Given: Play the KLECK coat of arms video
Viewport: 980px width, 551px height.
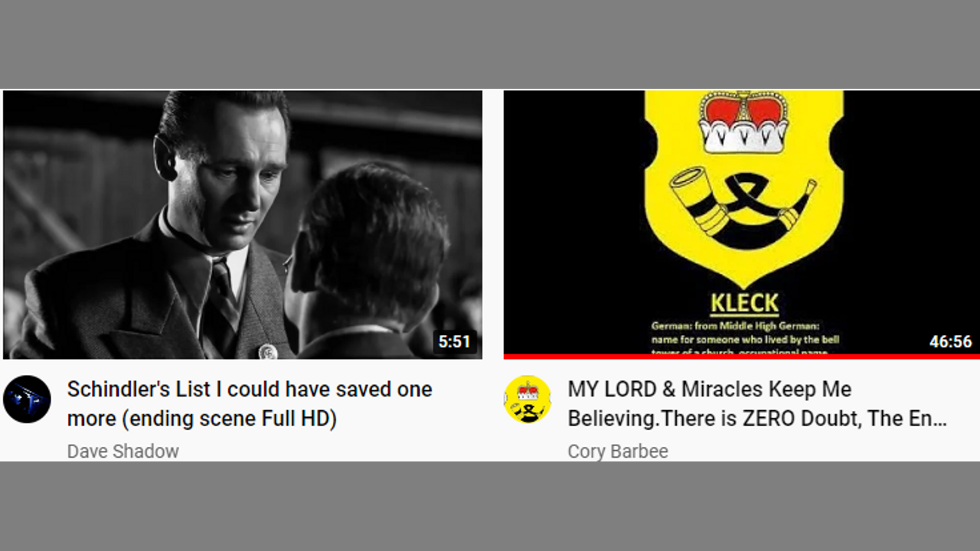Looking at the screenshot, I should tap(742, 223).
